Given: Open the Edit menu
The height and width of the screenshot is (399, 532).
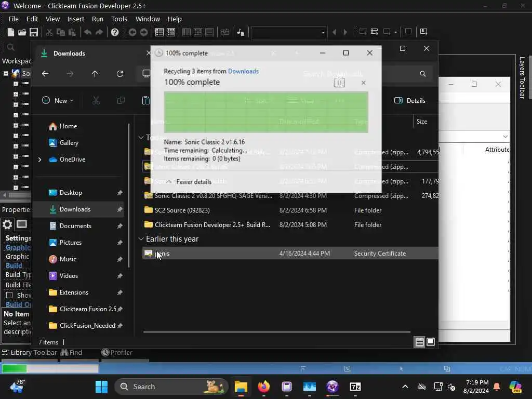Looking at the screenshot, I should (32, 19).
